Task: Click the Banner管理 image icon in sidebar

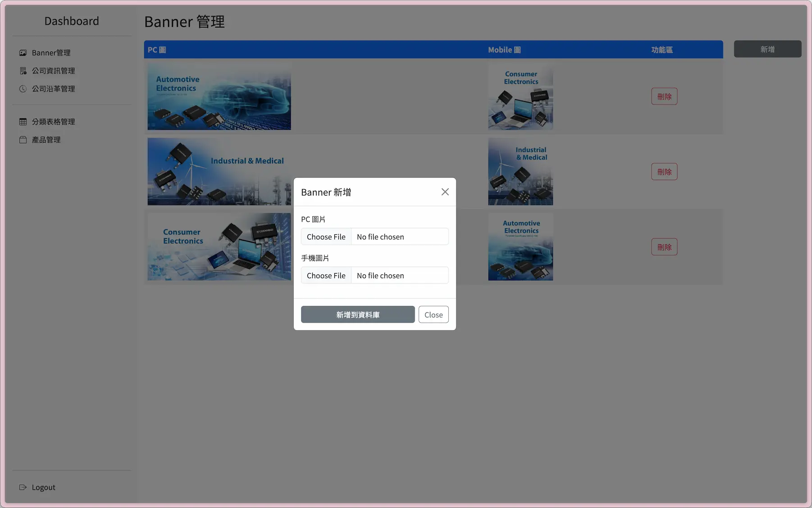Action: (x=23, y=53)
